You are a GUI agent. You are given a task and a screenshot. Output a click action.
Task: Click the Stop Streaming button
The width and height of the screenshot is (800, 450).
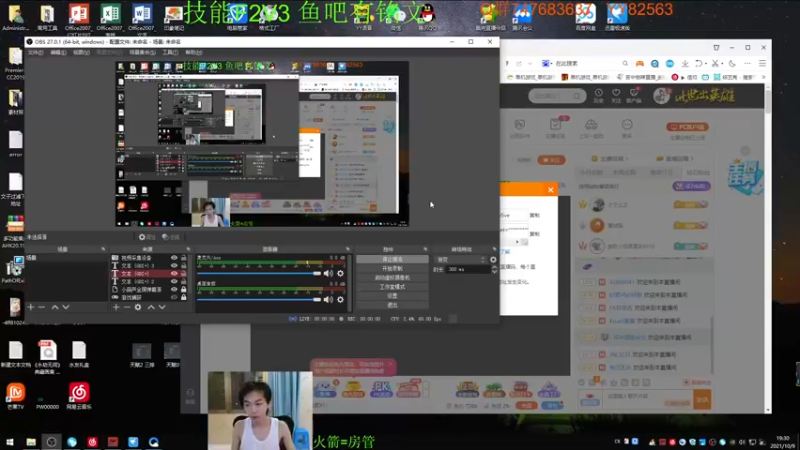pos(392,259)
